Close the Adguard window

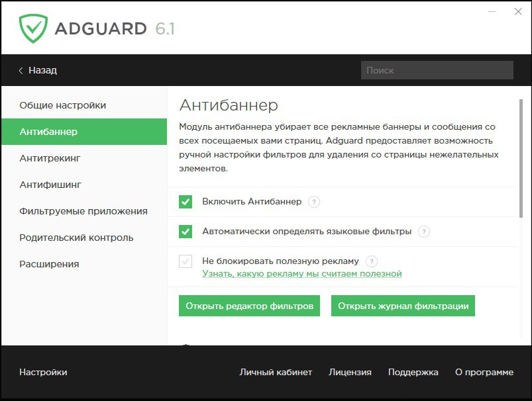pos(517,12)
